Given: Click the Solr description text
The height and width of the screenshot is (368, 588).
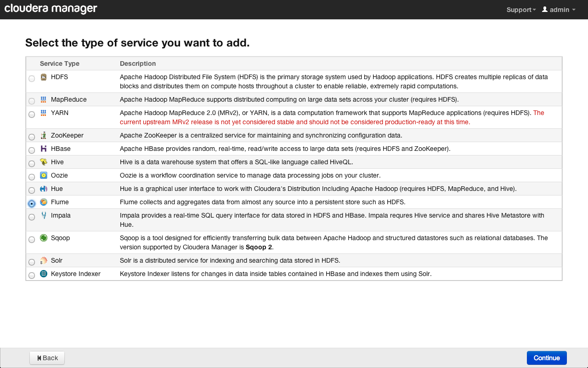Looking at the screenshot, I should point(230,260).
